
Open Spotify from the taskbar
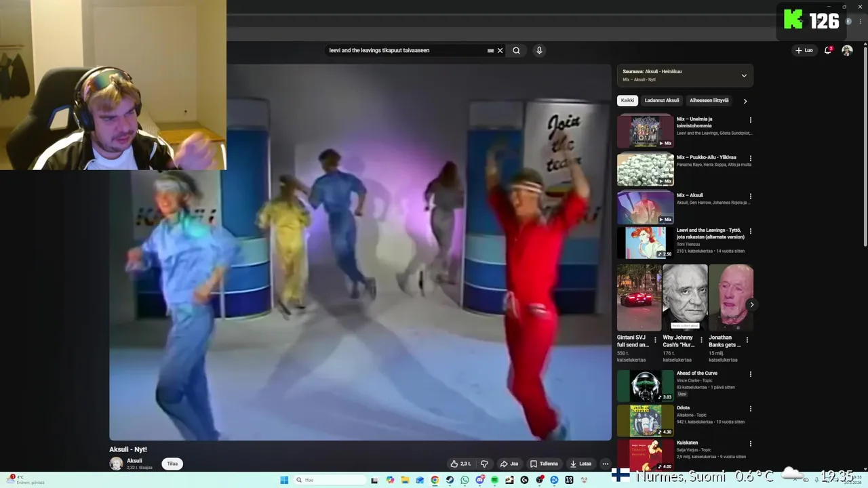494,480
